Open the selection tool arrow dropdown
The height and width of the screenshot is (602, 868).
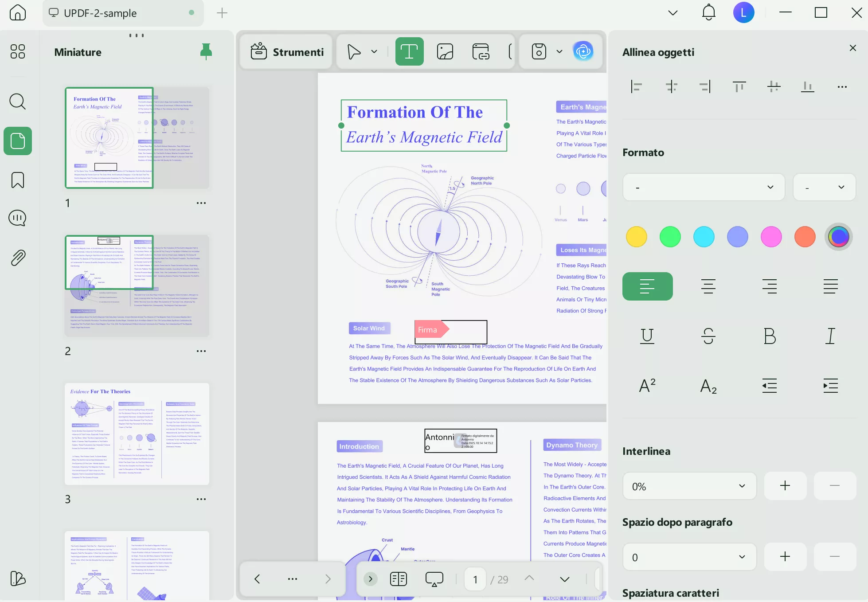pos(374,52)
